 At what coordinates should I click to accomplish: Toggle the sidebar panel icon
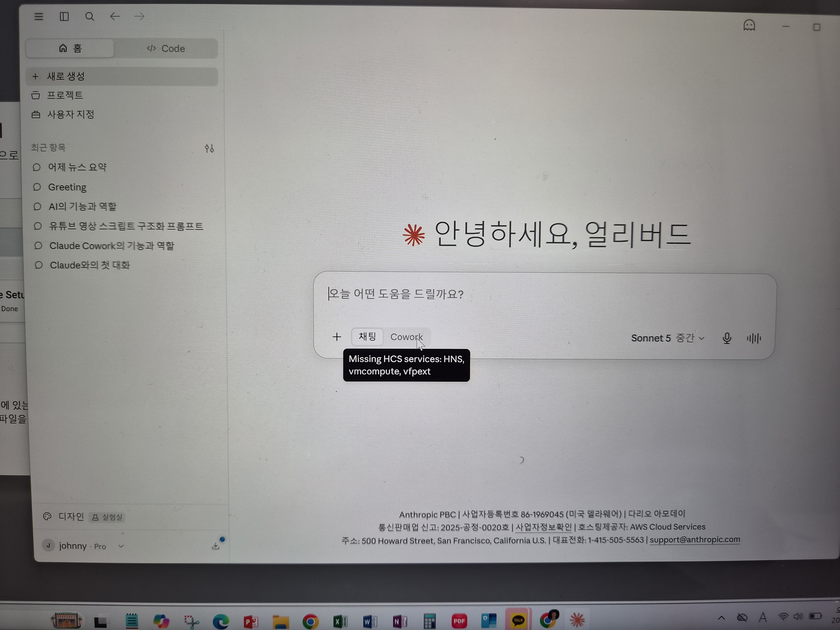click(64, 16)
